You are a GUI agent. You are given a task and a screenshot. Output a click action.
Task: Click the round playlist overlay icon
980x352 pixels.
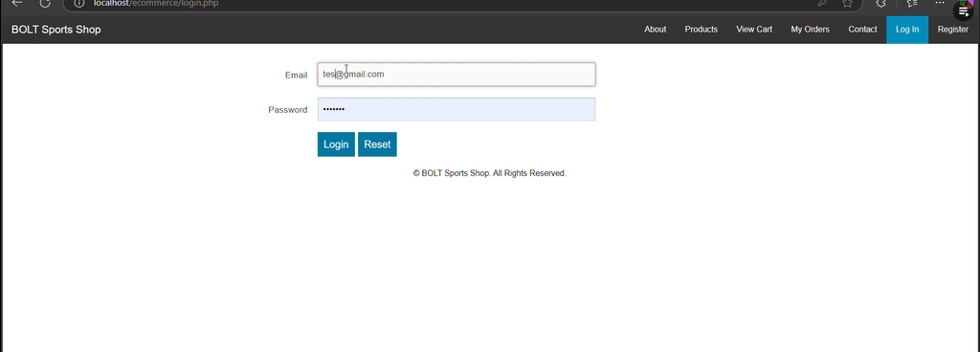click(x=964, y=11)
